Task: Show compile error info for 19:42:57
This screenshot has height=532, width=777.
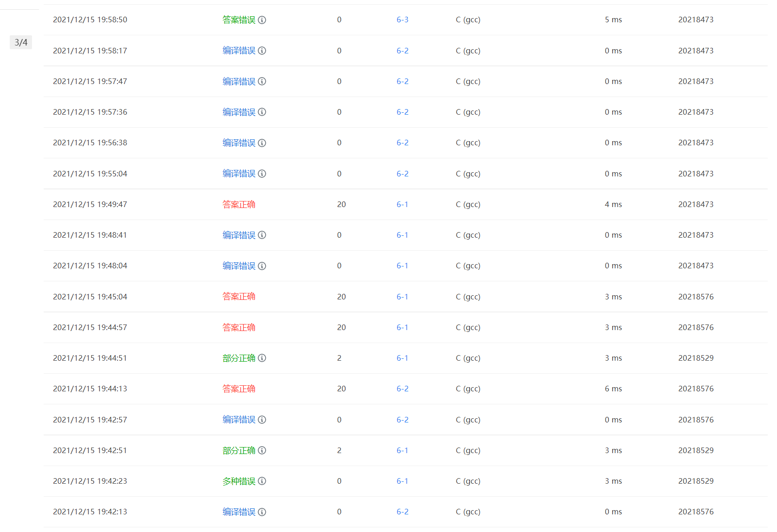Action: 262,420
